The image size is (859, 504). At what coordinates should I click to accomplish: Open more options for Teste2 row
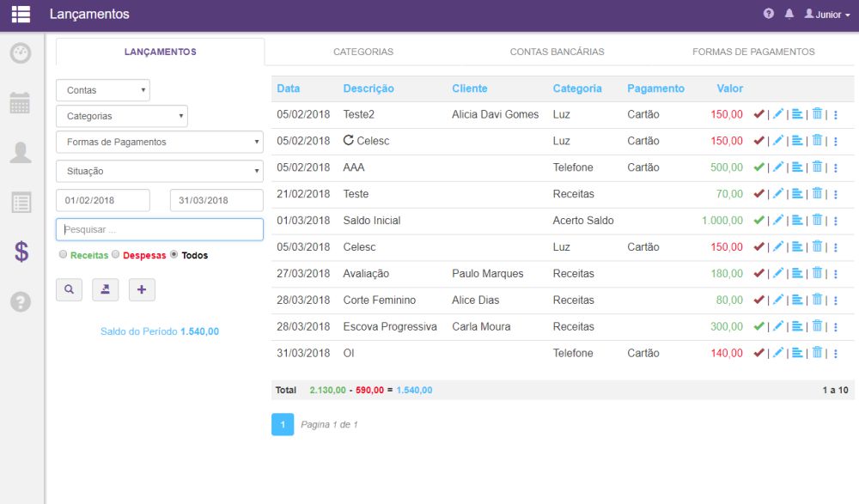[x=836, y=115]
